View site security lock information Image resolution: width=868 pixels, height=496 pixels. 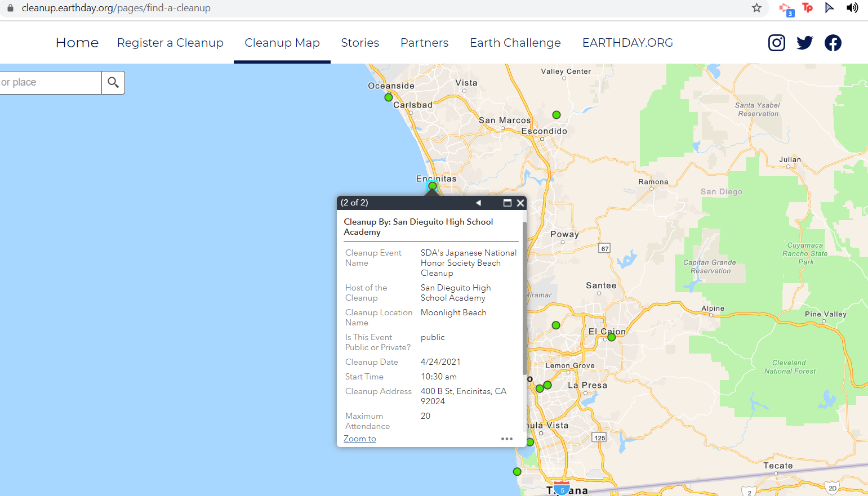[10, 8]
